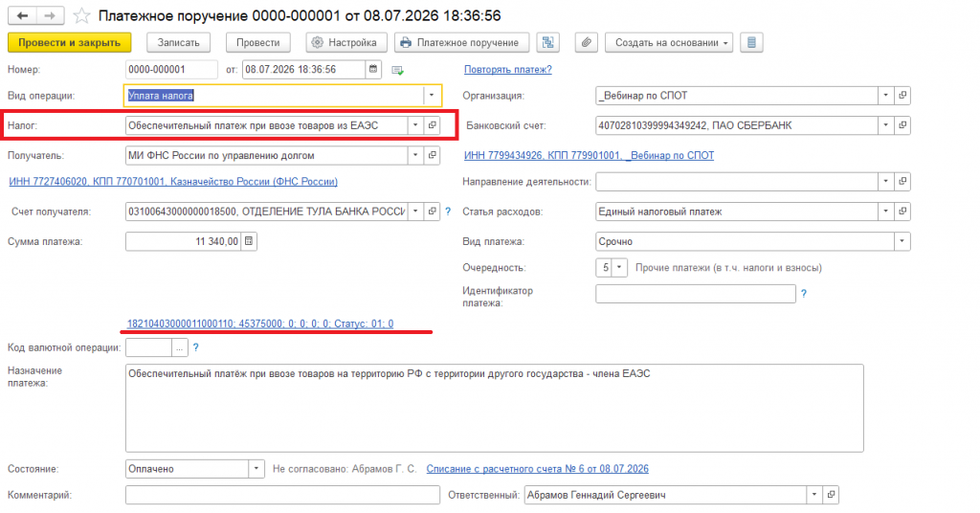This screenshot has height=513, width=980.
Task: Click the Налог field's value text
Action: [x=253, y=125]
